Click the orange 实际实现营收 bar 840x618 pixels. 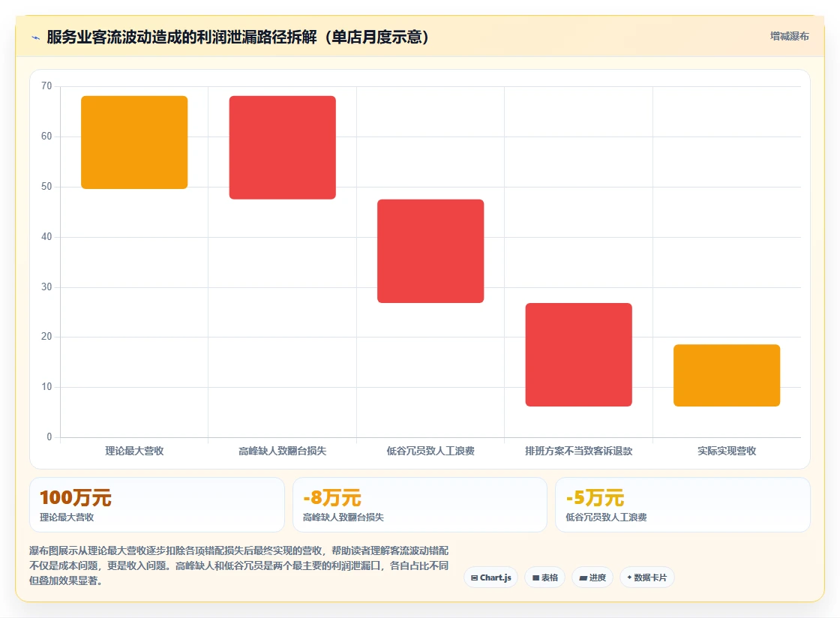[x=727, y=376]
